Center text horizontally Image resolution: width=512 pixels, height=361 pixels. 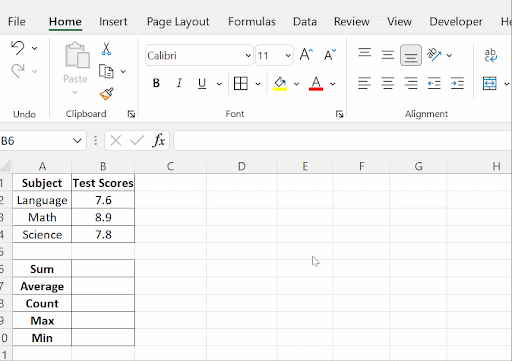click(388, 83)
